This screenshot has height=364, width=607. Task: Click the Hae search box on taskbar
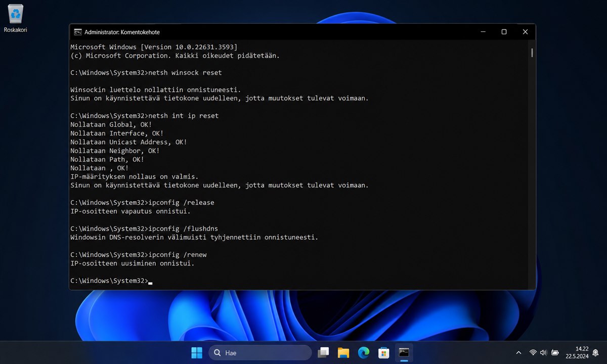[260, 352]
